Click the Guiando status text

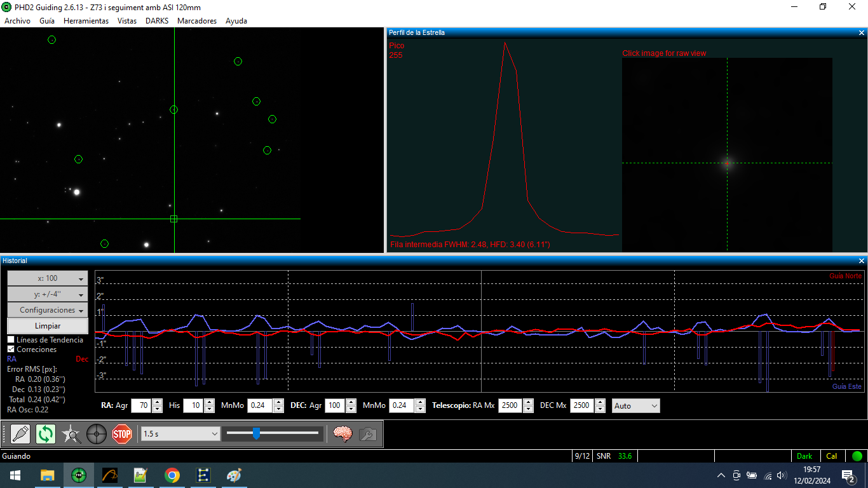pos(17,456)
